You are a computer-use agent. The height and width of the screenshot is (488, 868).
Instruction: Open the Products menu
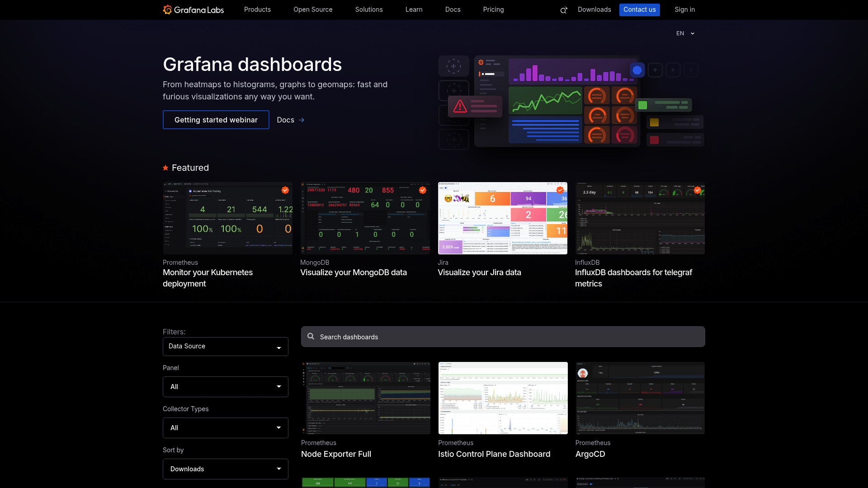tap(257, 9)
